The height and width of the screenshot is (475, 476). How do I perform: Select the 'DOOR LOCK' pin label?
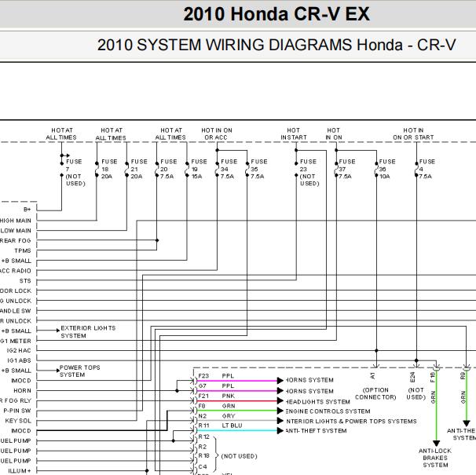[x=16, y=290]
